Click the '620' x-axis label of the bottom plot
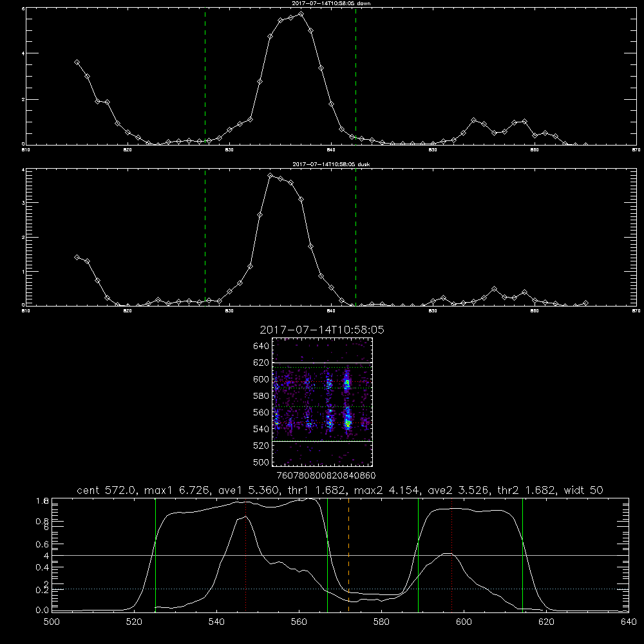 tap(547, 622)
